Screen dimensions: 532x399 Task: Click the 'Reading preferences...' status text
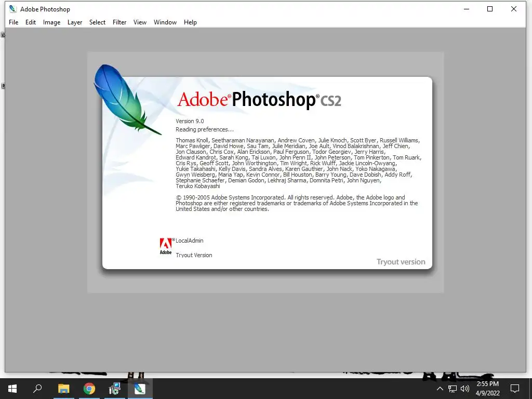[x=205, y=129]
